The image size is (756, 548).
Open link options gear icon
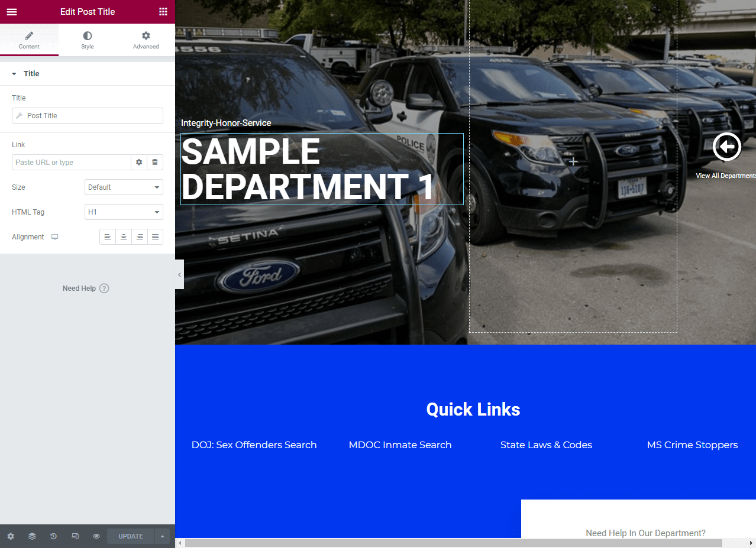[x=139, y=163]
